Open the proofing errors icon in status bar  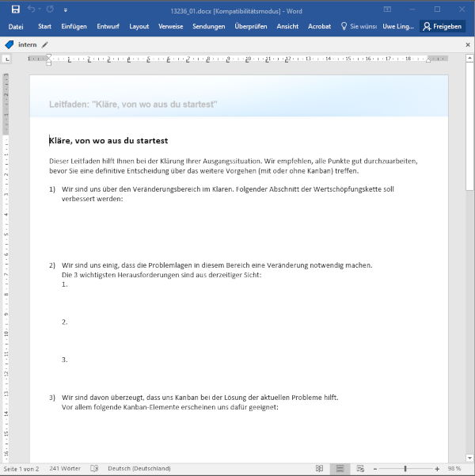pyautogui.click(x=94, y=468)
